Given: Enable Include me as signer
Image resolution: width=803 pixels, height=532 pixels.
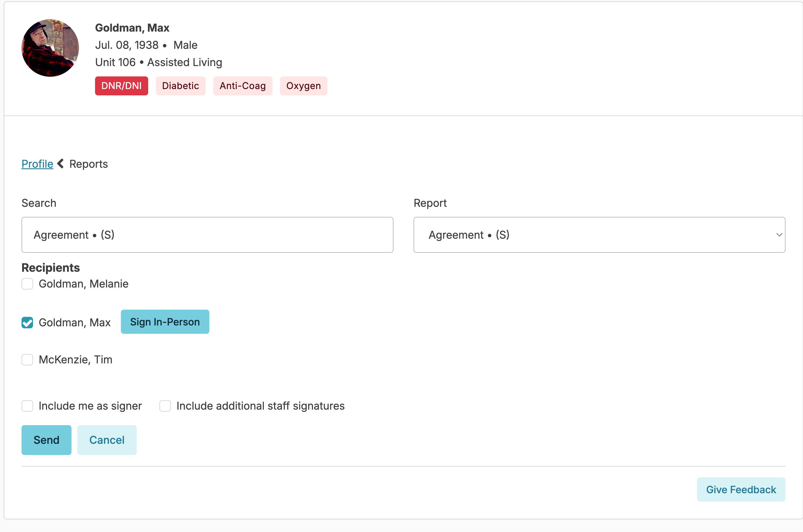Looking at the screenshot, I should [28, 406].
